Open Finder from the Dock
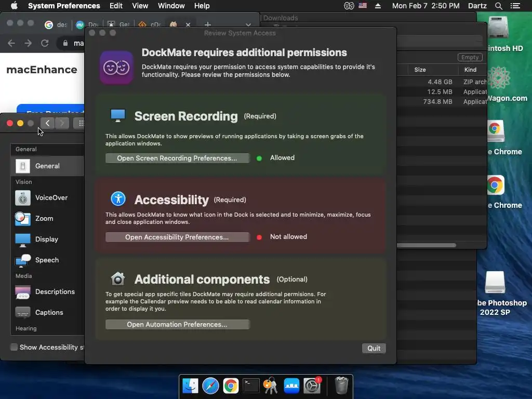The width and height of the screenshot is (532, 399). (x=190, y=386)
